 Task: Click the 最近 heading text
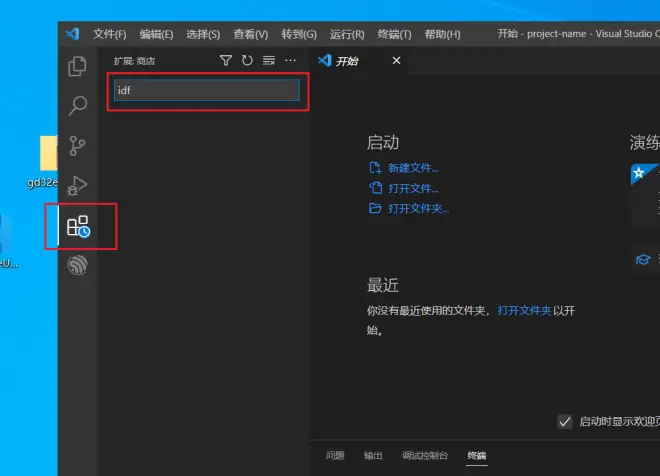click(x=383, y=285)
